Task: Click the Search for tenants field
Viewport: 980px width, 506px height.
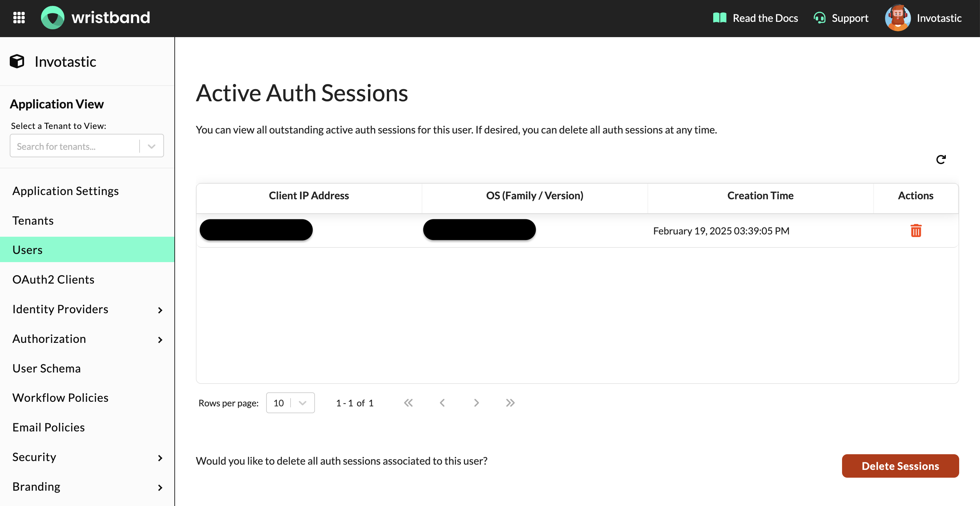Action: 74,146
